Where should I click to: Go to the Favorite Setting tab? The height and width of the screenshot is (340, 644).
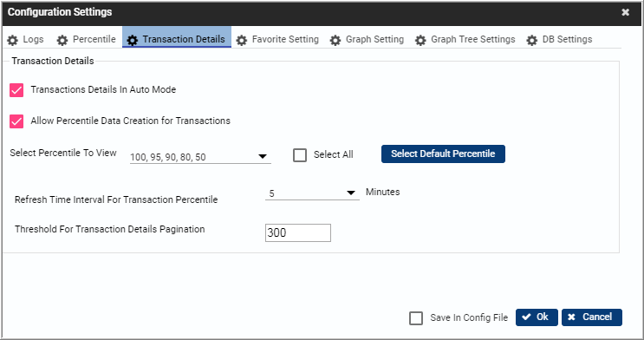(x=277, y=40)
